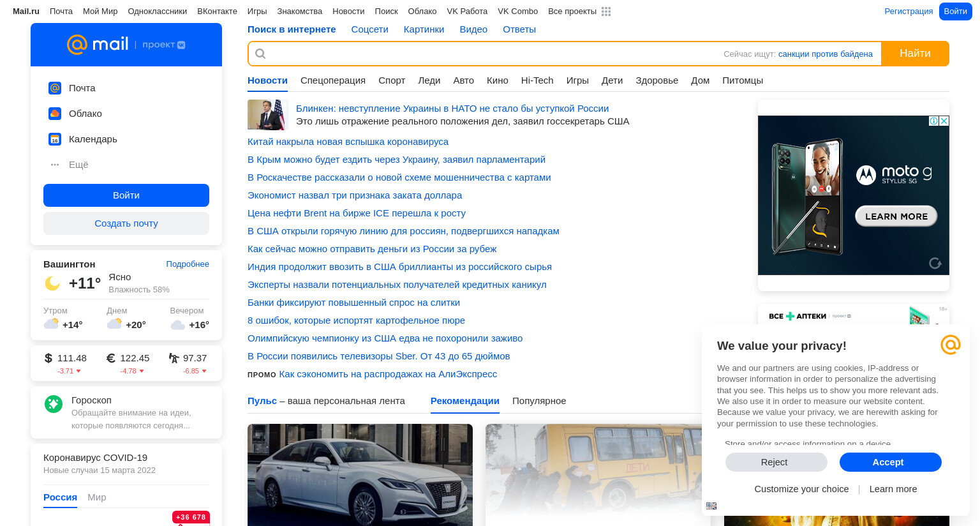
Task: Open Все проекты in top bar
Action: click(x=572, y=11)
